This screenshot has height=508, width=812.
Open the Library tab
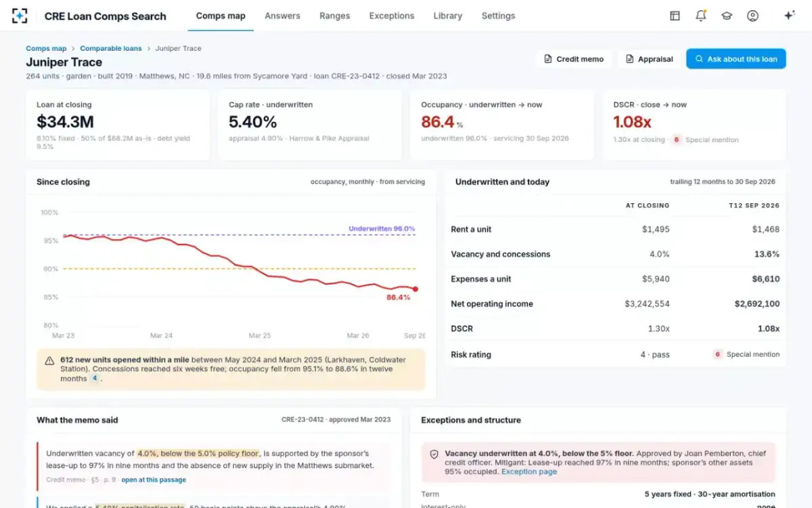(x=447, y=16)
